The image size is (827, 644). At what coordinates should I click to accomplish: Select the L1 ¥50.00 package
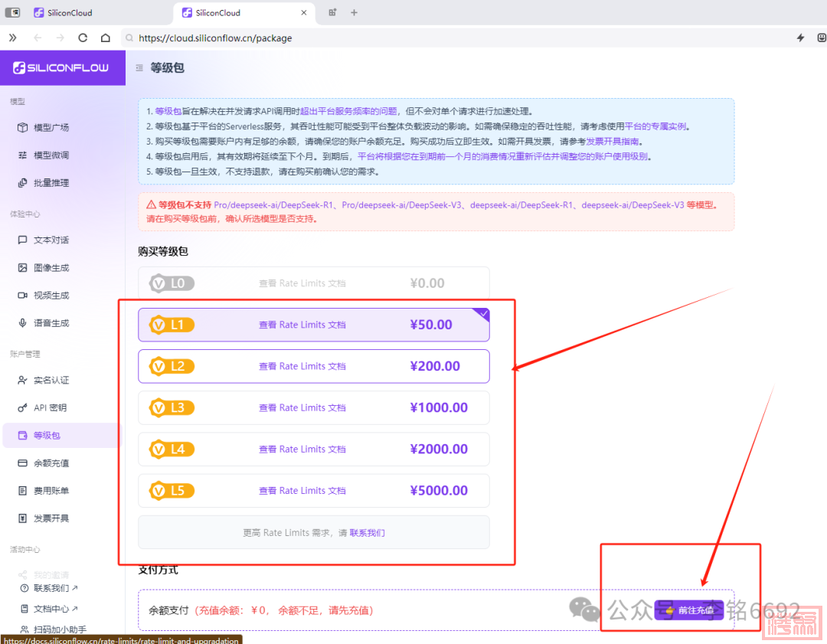point(313,325)
